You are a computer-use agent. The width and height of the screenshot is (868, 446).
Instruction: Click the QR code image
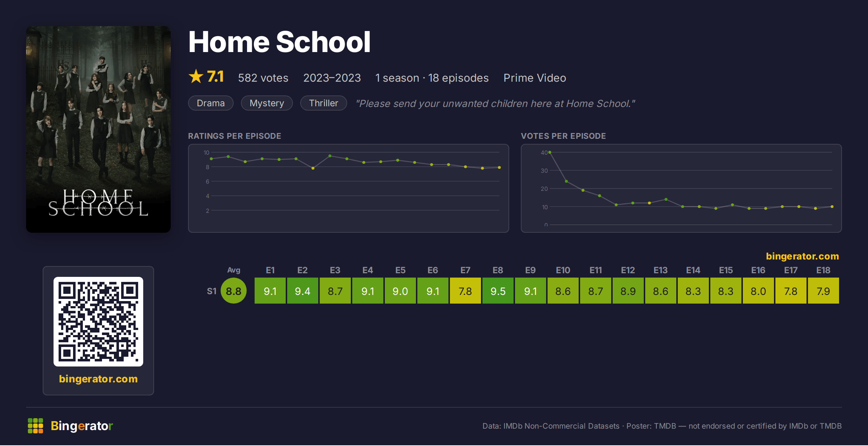[98, 322]
